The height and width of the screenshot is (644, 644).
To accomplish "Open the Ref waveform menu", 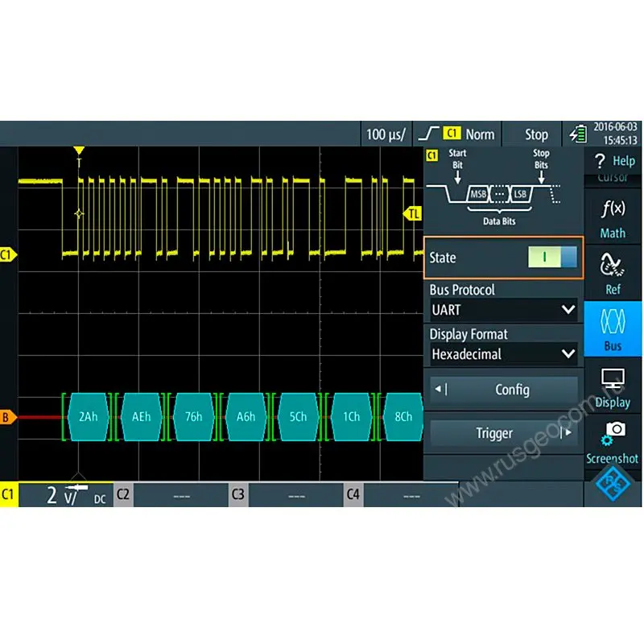I will point(613,273).
